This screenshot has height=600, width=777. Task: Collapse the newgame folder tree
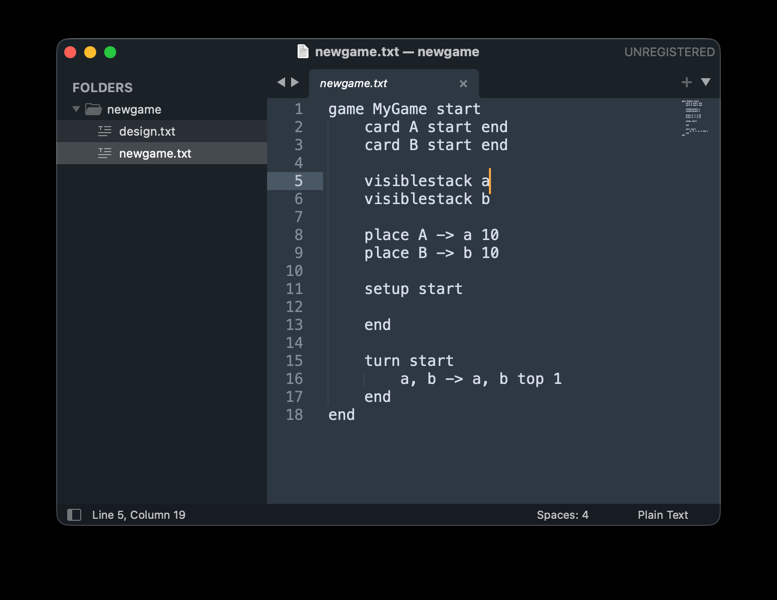(76, 109)
